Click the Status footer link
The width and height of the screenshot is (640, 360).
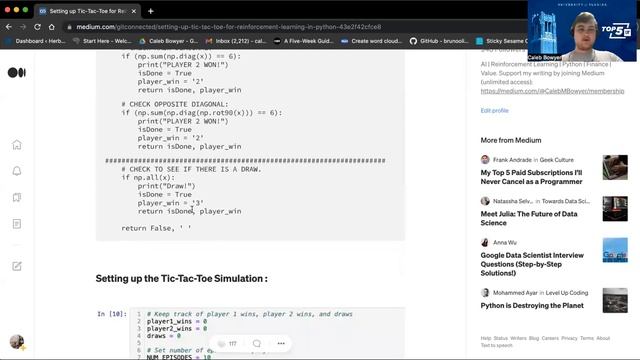(500, 338)
